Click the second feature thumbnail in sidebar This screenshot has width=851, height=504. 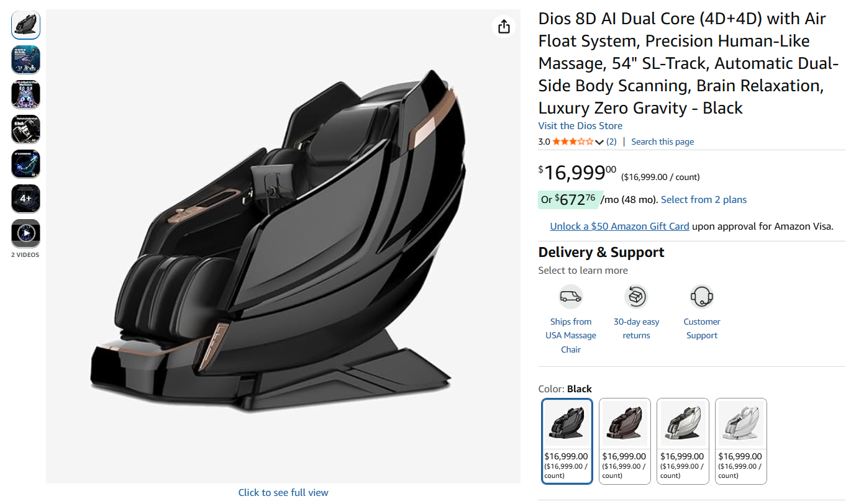pyautogui.click(x=25, y=60)
